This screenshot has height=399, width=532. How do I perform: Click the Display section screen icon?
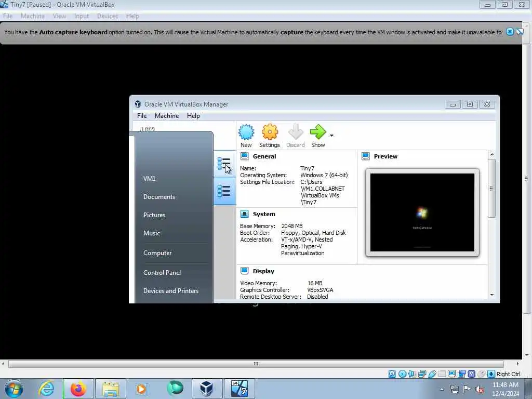click(244, 271)
